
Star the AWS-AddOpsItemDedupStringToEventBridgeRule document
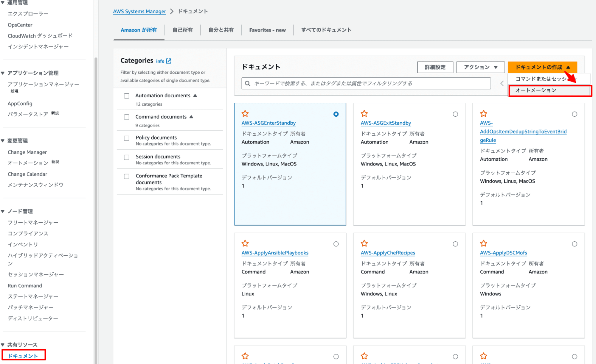pos(483,113)
